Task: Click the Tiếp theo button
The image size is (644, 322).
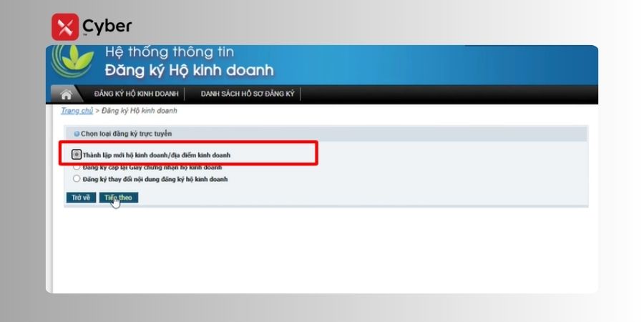Action: point(118,197)
